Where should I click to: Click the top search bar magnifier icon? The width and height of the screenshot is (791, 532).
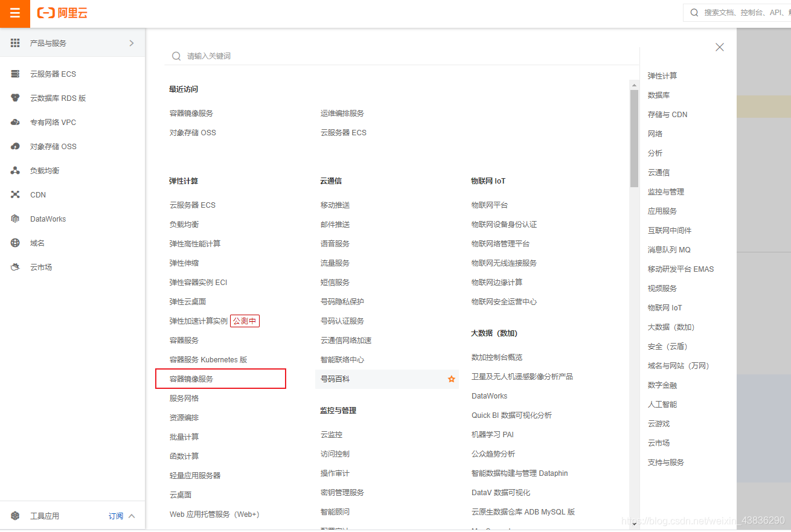(x=694, y=12)
